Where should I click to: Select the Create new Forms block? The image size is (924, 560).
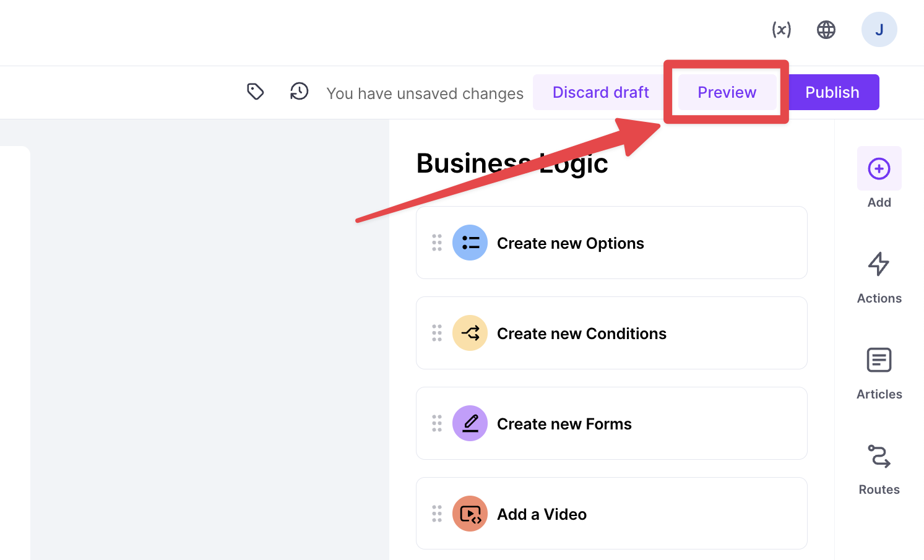tap(611, 423)
